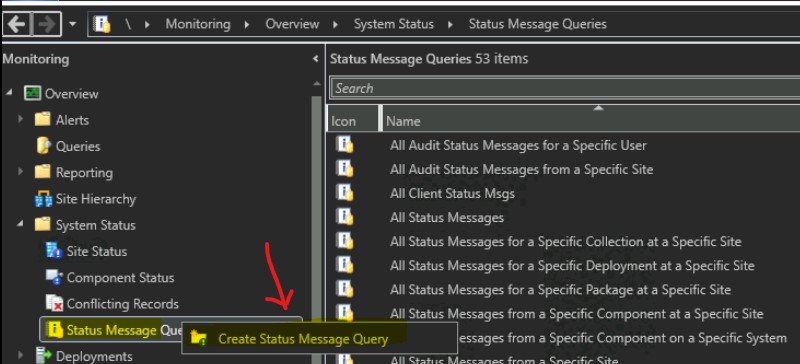Select the Site Hierarchy tree item

pyautogui.click(x=96, y=199)
